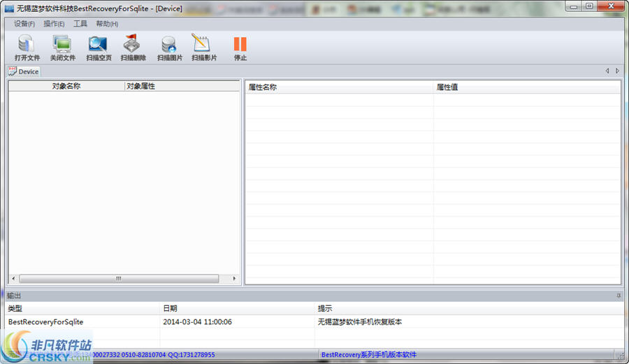Click the horizontal scrollbar thumb in object list
Image resolution: width=629 pixels, height=364 pixels.
click(119, 278)
